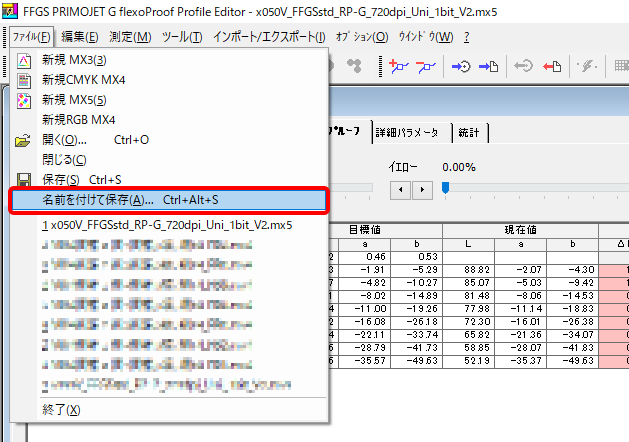Viewport: 629px width, 442px height.
Task: Select the cell with value 58.85
Action: pyautogui.click(x=469, y=348)
